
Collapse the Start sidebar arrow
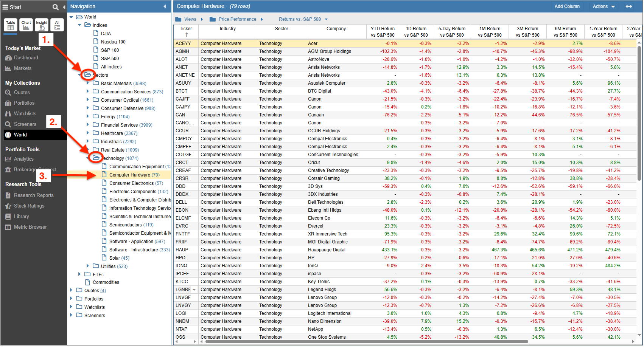(x=64, y=7)
